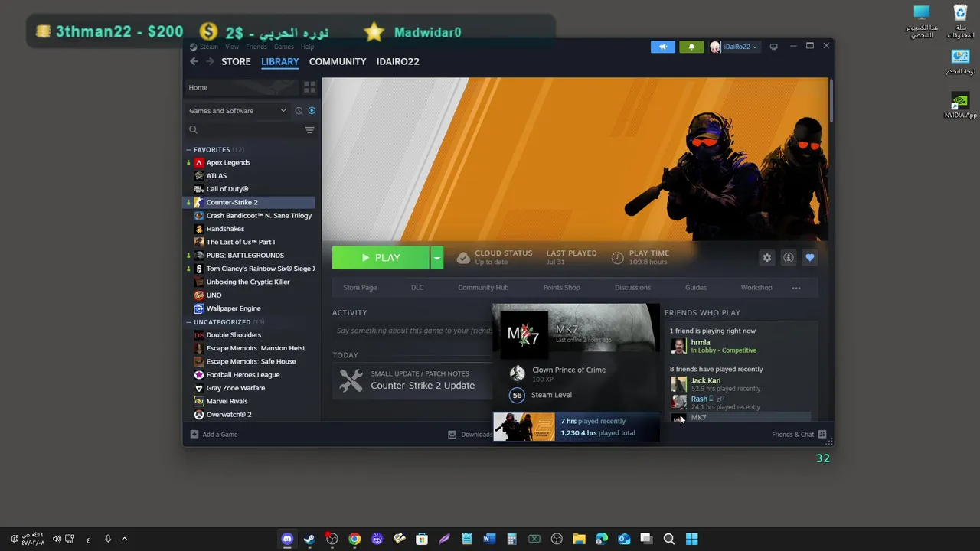
Task: Open the Help menu
Action: pos(307,47)
